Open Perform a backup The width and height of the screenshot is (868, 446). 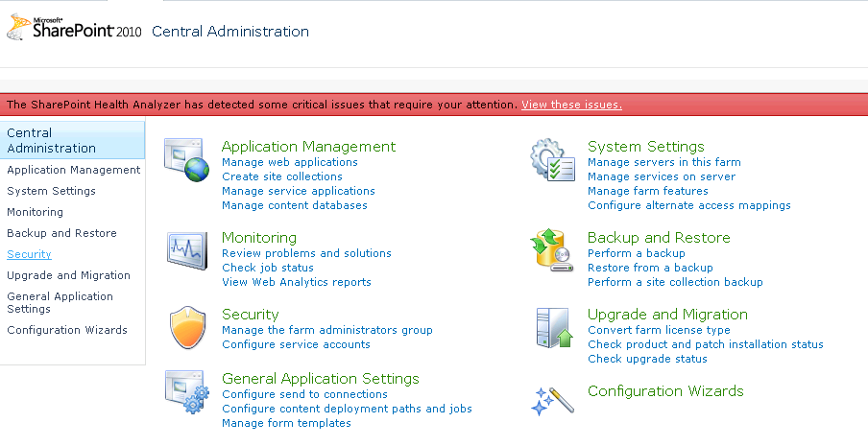[637, 253]
